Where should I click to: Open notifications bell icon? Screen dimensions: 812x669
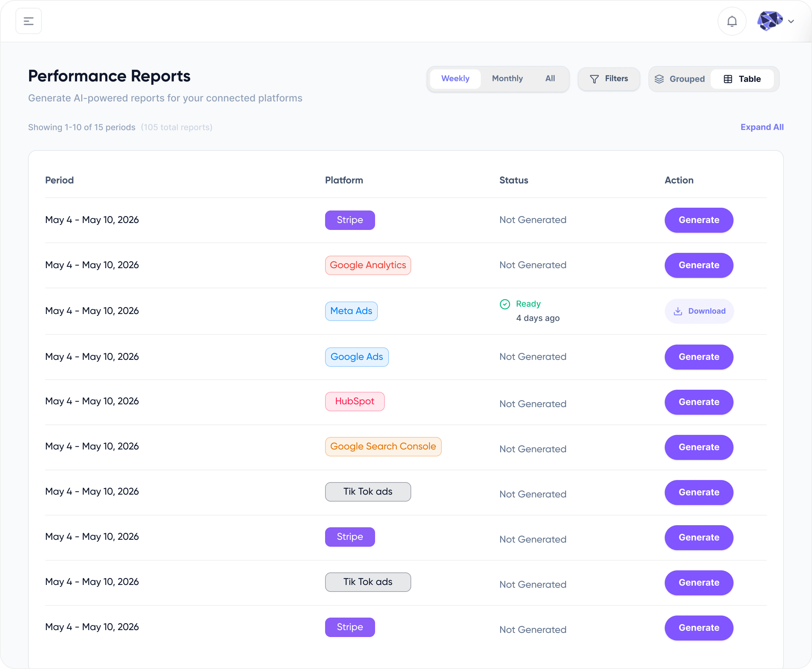point(732,21)
